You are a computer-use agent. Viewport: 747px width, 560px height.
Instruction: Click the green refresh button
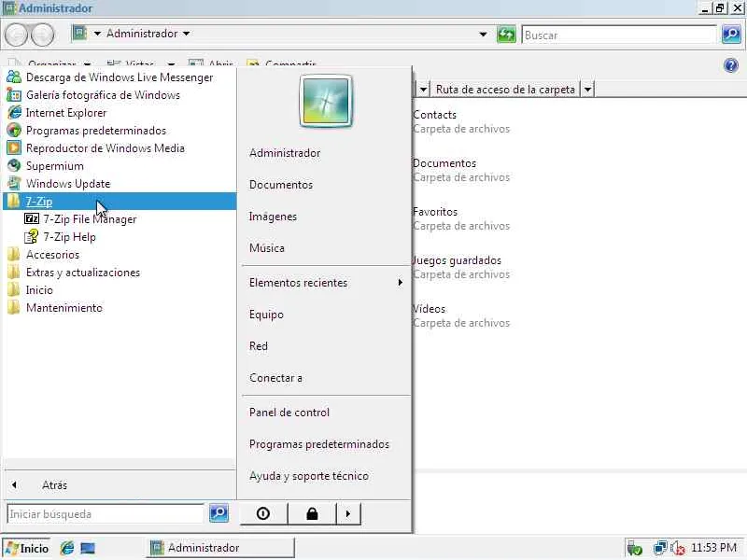pos(506,35)
